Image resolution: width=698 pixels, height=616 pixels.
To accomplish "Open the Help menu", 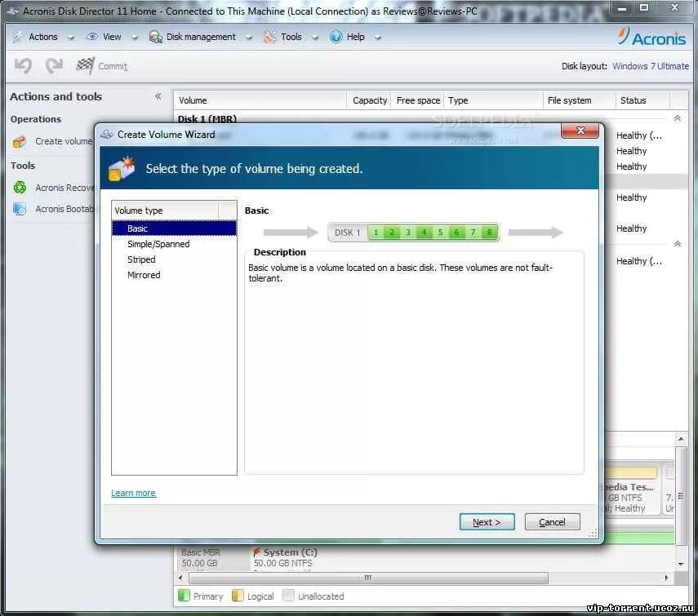I will click(355, 37).
